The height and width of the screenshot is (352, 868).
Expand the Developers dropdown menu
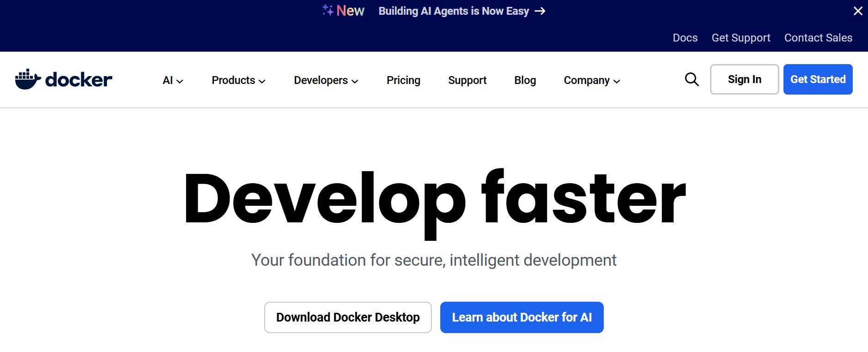pos(326,80)
